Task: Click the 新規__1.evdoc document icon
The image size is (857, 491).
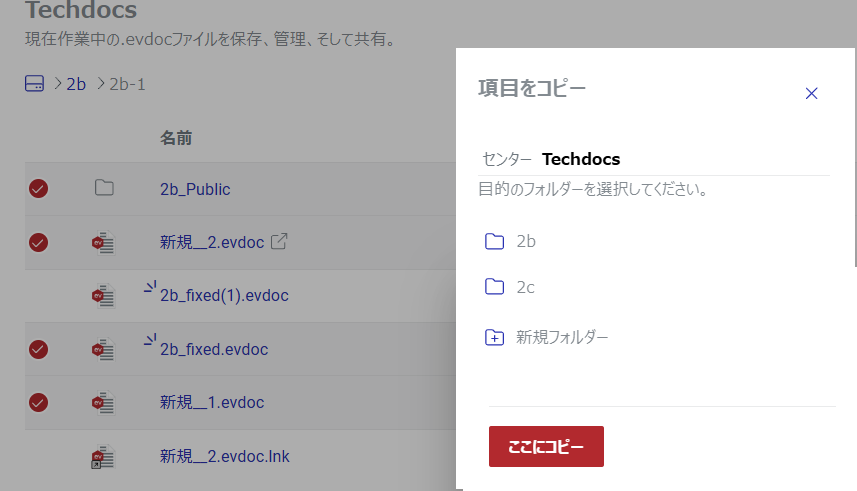Action: (x=103, y=403)
